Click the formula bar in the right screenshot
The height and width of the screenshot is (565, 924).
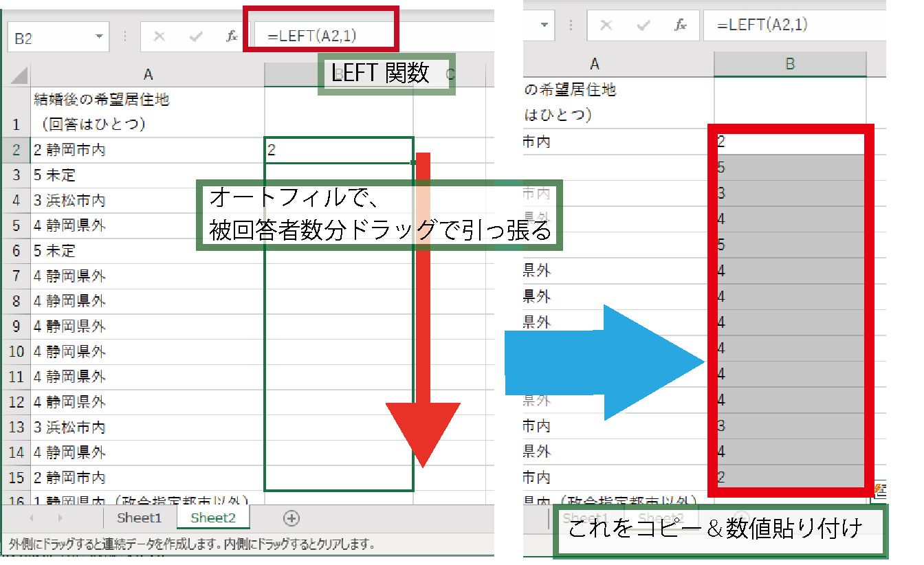click(794, 25)
